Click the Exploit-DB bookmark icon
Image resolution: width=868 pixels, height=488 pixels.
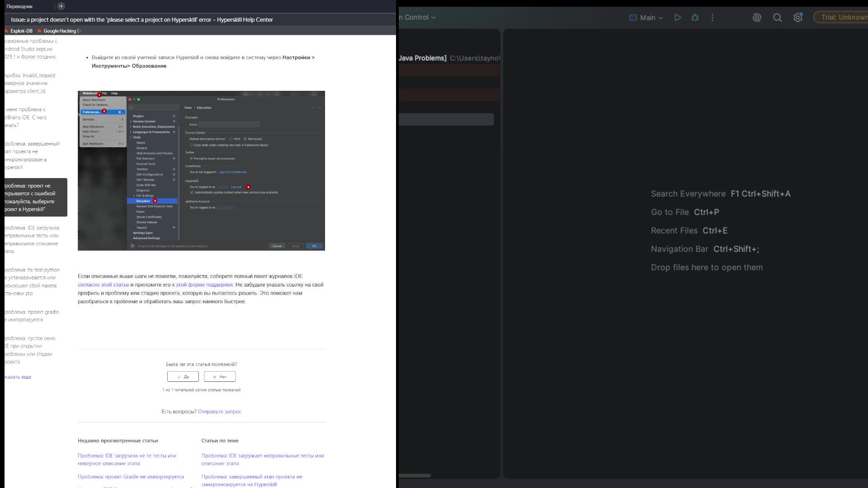(7, 31)
